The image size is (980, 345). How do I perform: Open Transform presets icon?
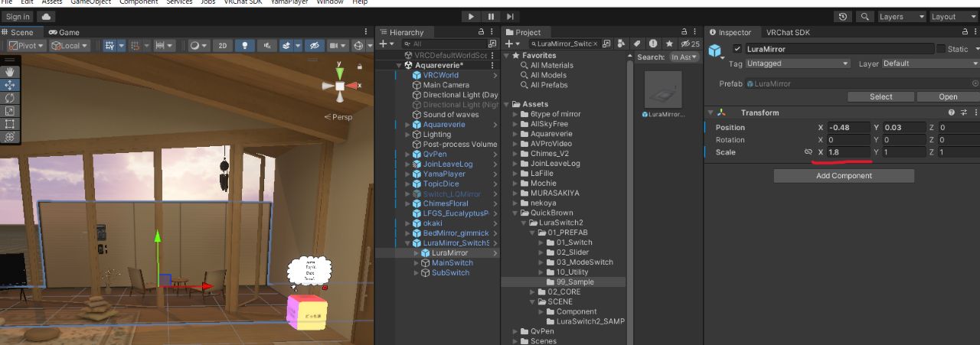click(x=963, y=112)
